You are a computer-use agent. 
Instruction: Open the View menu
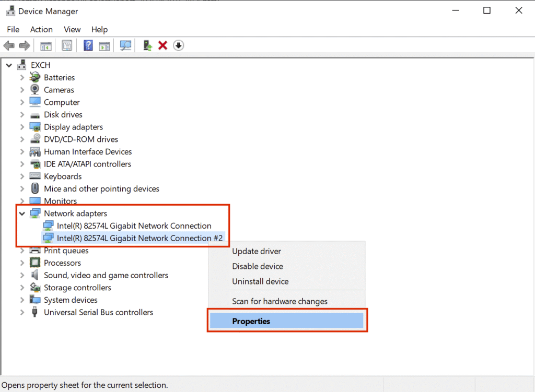coord(72,29)
